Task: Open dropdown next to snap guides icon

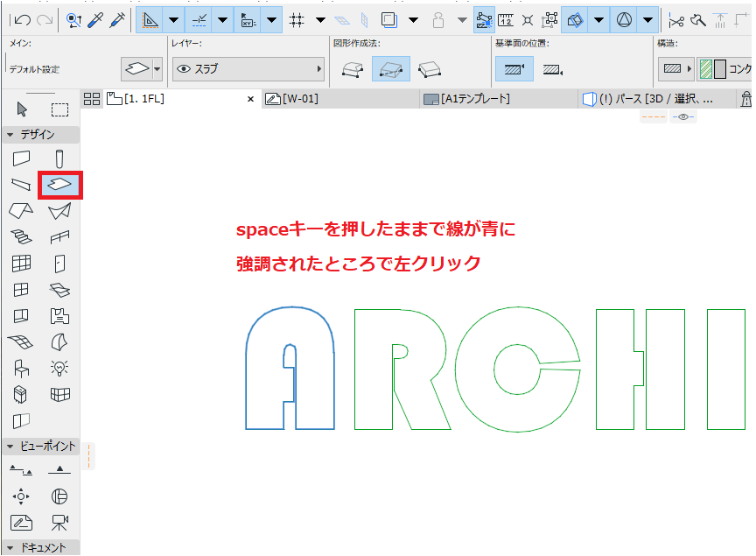Action: pos(223,20)
